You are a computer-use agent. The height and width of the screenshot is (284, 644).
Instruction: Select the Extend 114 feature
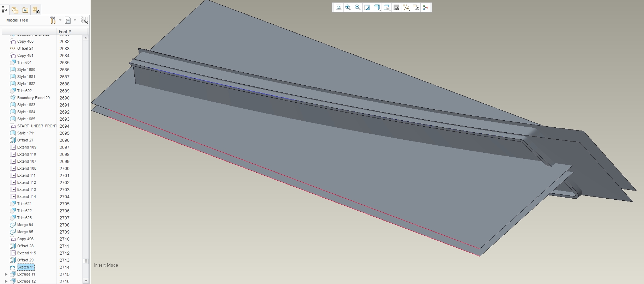pos(27,197)
